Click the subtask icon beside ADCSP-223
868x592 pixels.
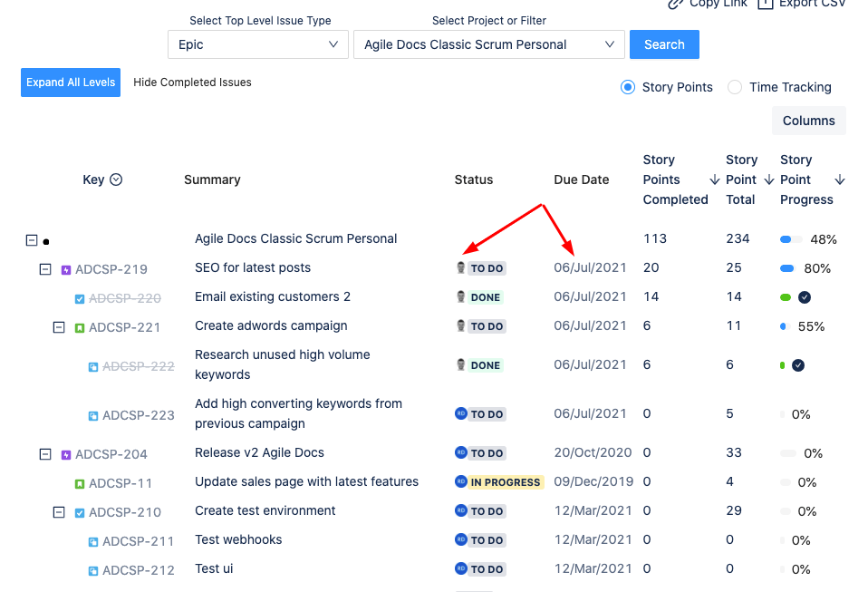point(93,415)
